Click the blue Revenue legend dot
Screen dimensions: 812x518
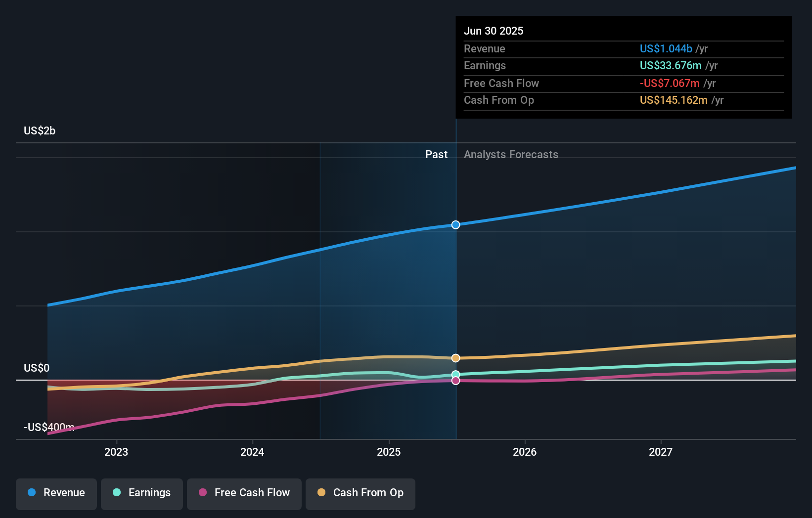click(32, 492)
